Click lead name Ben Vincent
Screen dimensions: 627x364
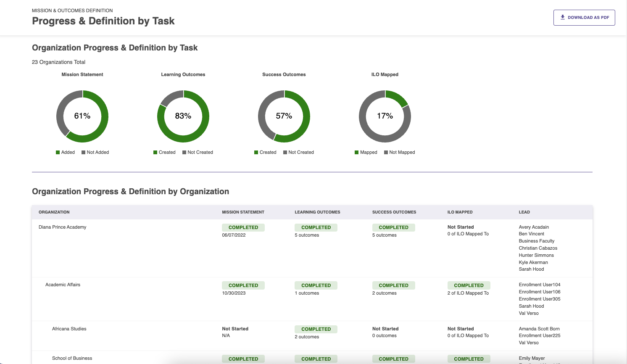pyautogui.click(x=532, y=234)
